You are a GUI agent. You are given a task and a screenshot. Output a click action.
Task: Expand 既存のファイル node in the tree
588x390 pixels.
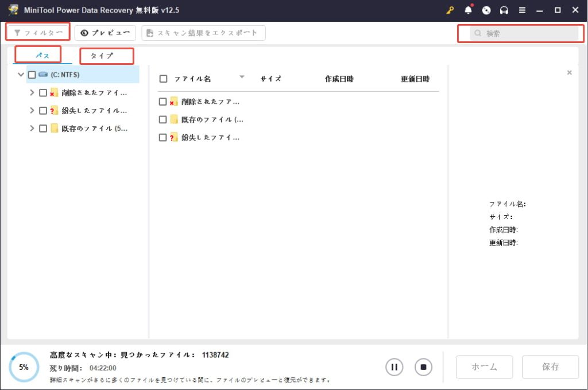[32, 128]
